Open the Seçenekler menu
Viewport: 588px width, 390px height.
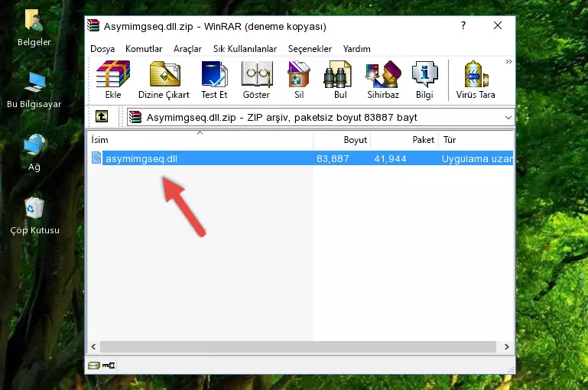click(310, 49)
